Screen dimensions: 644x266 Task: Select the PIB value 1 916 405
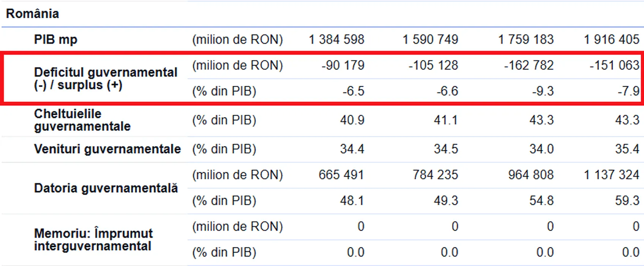(611, 40)
